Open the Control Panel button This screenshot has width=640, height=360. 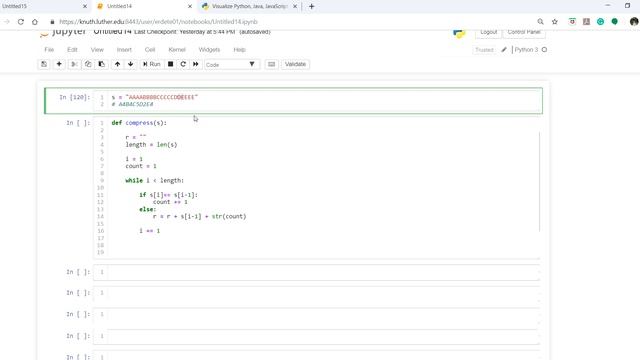(x=524, y=32)
